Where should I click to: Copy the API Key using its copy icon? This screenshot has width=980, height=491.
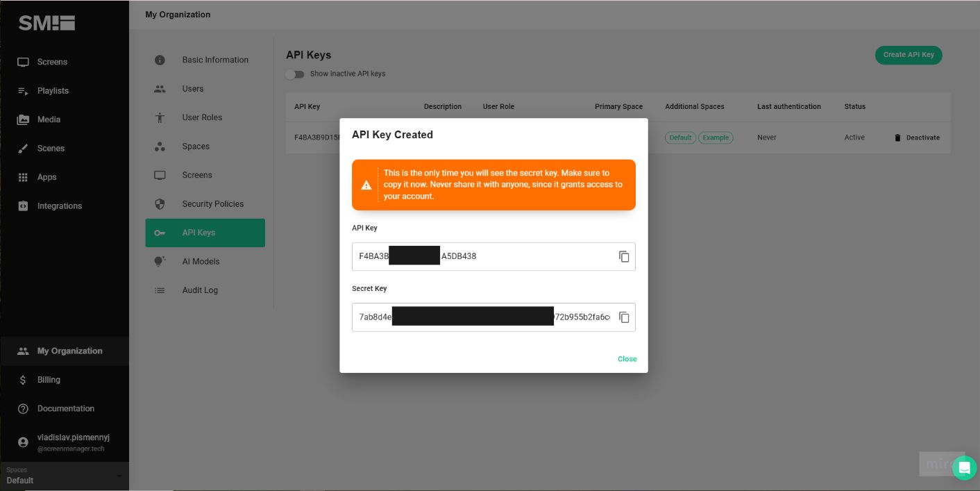click(623, 256)
